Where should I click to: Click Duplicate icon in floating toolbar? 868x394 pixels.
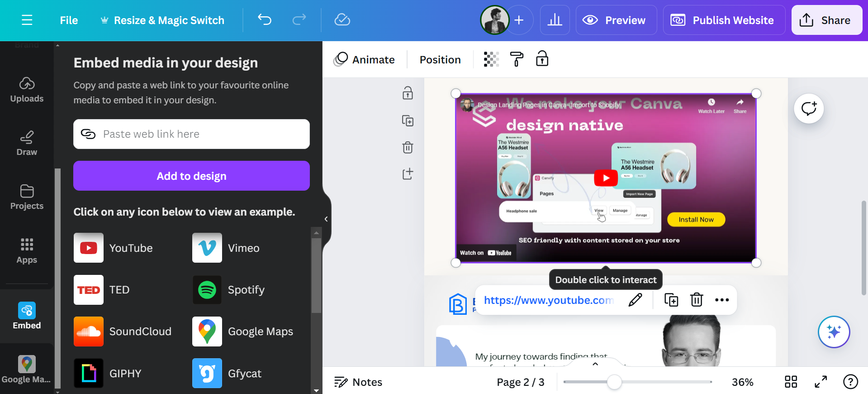671,300
